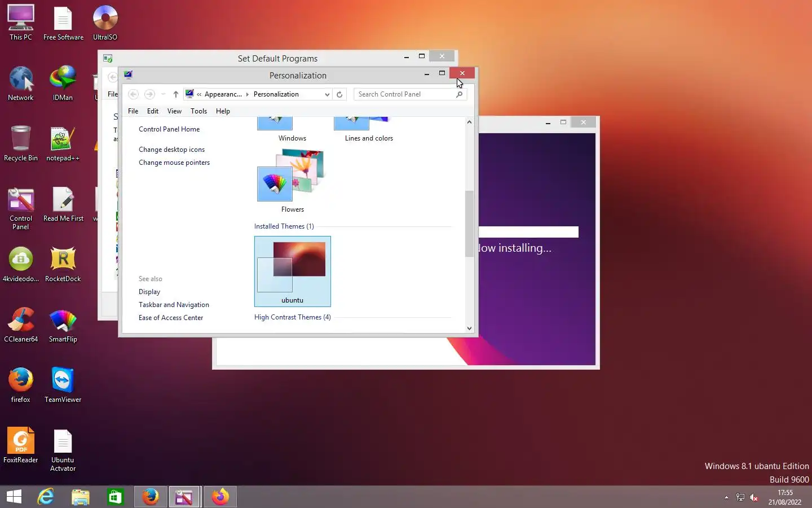This screenshot has width=812, height=508.
Task: Open Windows Store taskbar icon
Action: [x=115, y=497]
